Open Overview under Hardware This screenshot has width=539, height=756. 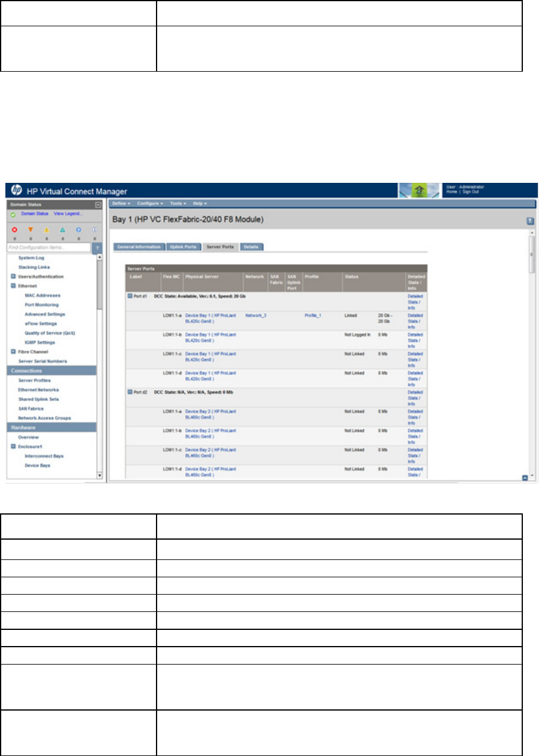point(29,437)
